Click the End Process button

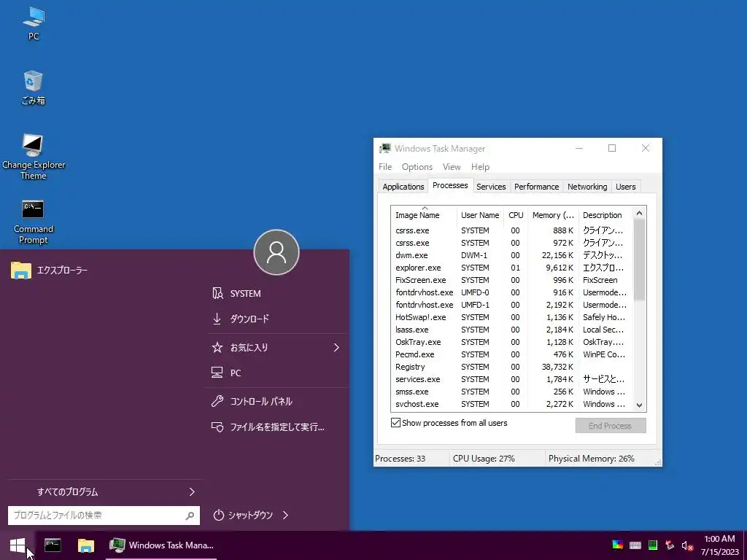[x=611, y=426]
